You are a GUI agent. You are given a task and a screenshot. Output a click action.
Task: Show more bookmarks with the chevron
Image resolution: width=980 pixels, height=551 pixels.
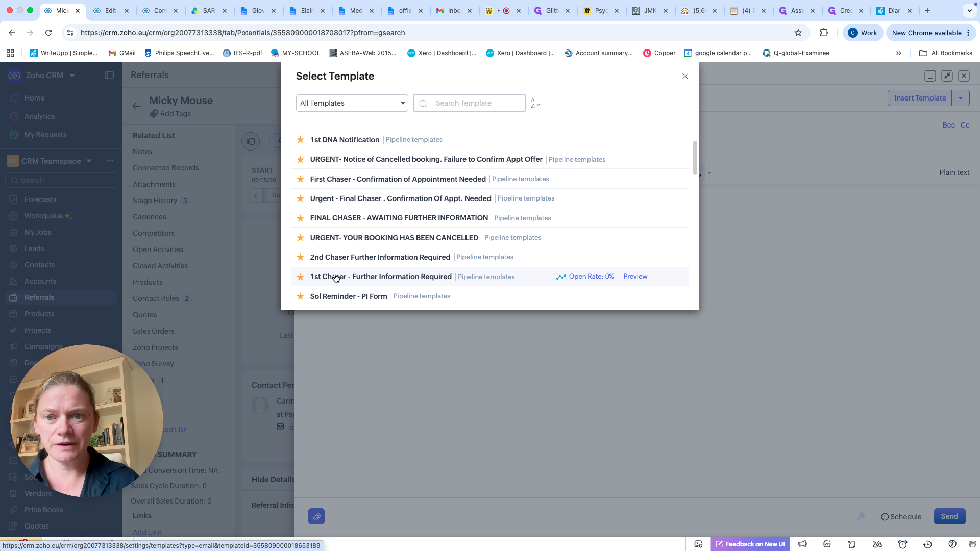pyautogui.click(x=899, y=53)
